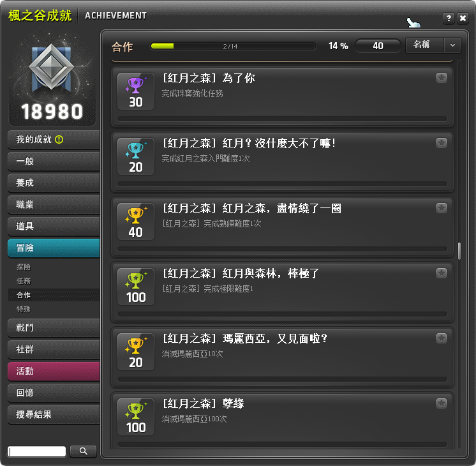Click the magnifying glass search button
Image resolution: width=476 pixels, height=466 pixels.
[83, 451]
